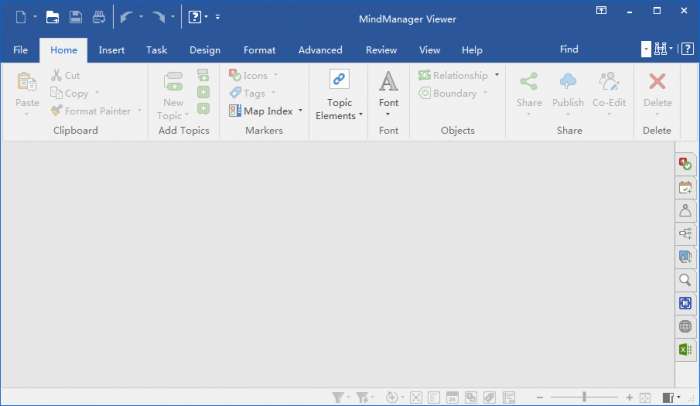Open the resources person panel in right sidebar

point(685,210)
